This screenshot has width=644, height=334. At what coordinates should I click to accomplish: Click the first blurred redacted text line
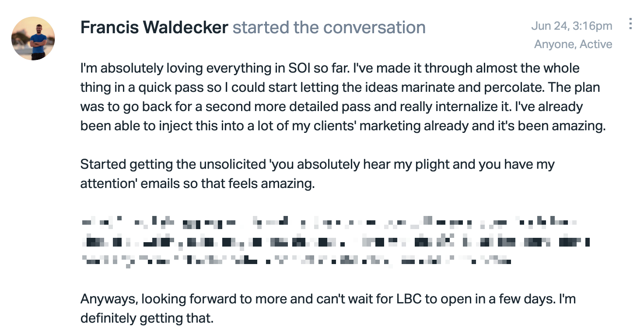[x=329, y=223]
